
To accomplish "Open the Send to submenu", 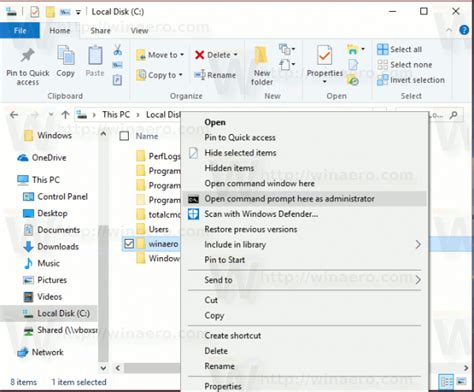I will 304,280.
